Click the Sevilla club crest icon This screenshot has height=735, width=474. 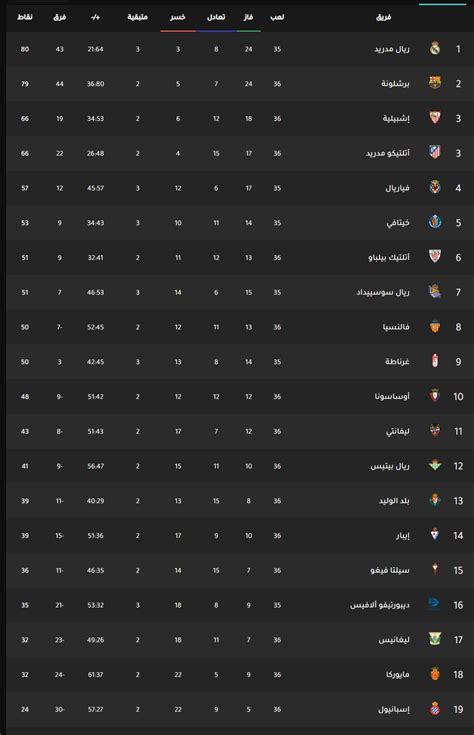pyautogui.click(x=435, y=118)
